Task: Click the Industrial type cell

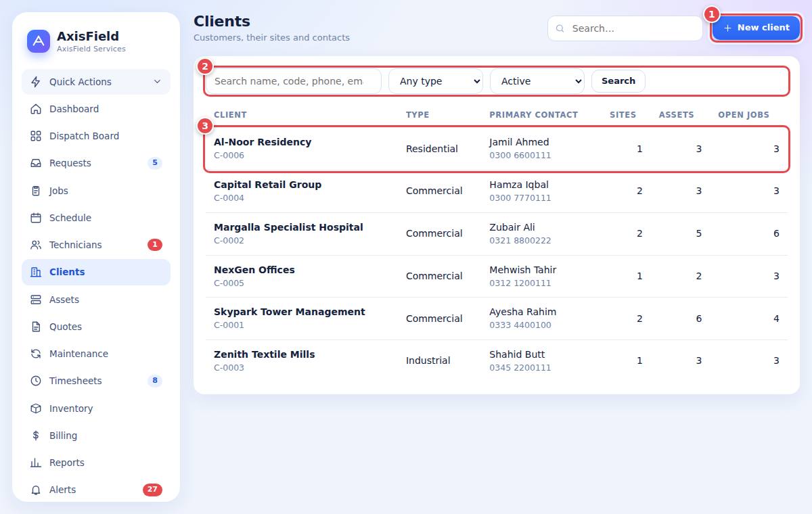Action: click(x=429, y=360)
